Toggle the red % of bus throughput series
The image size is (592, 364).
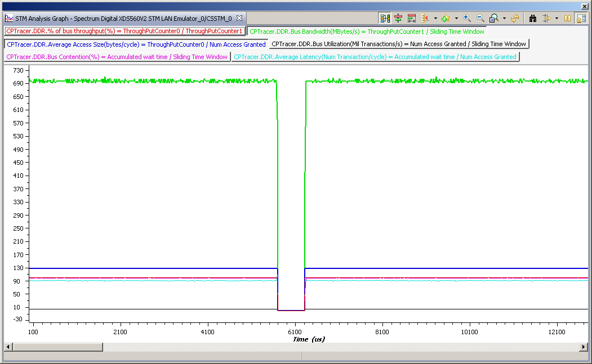coord(124,32)
